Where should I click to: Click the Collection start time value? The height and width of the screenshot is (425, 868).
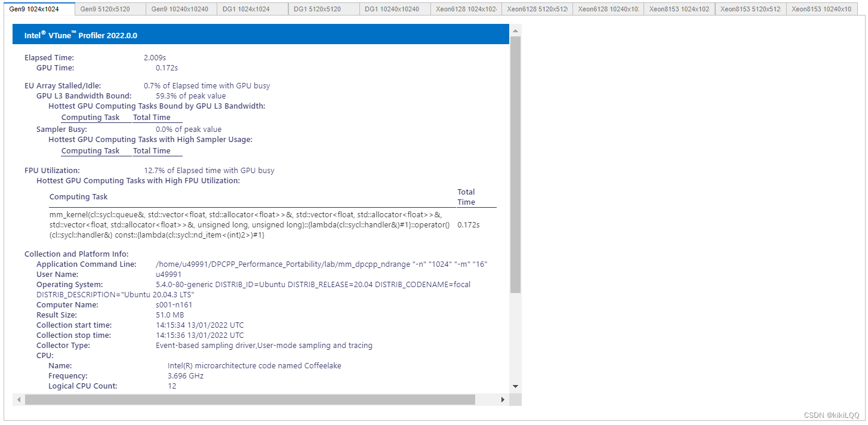tap(200, 325)
